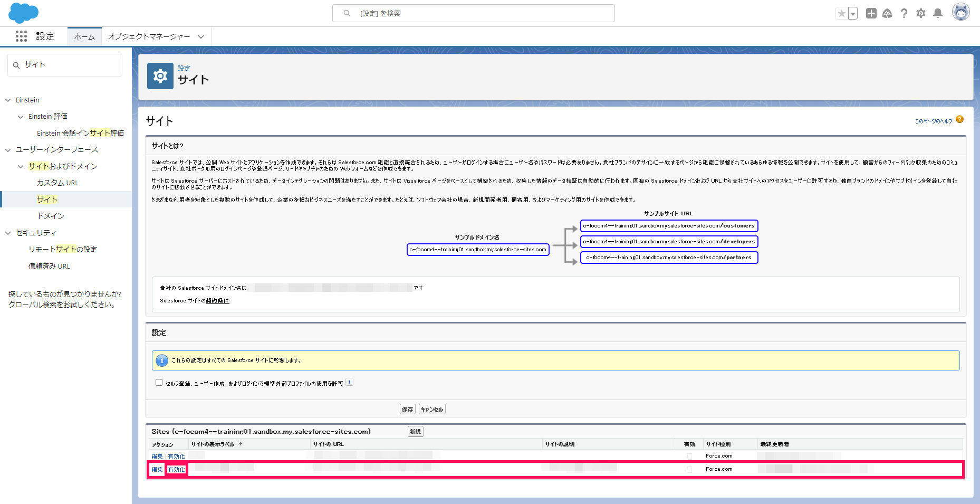The image size is (980, 504).
Task: Click the 有効 checkbox in the first site row
Action: tap(689, 457)
